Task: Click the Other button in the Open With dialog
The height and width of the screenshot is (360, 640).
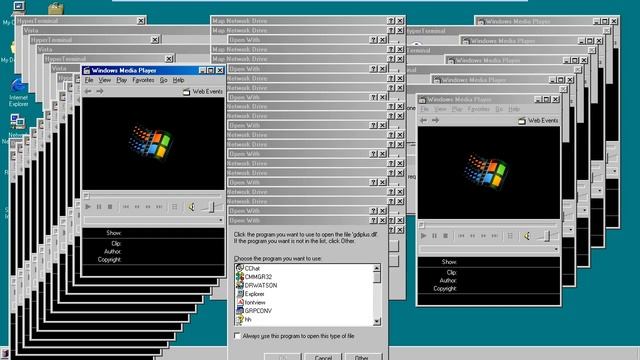Action: [x=362, y=357]
